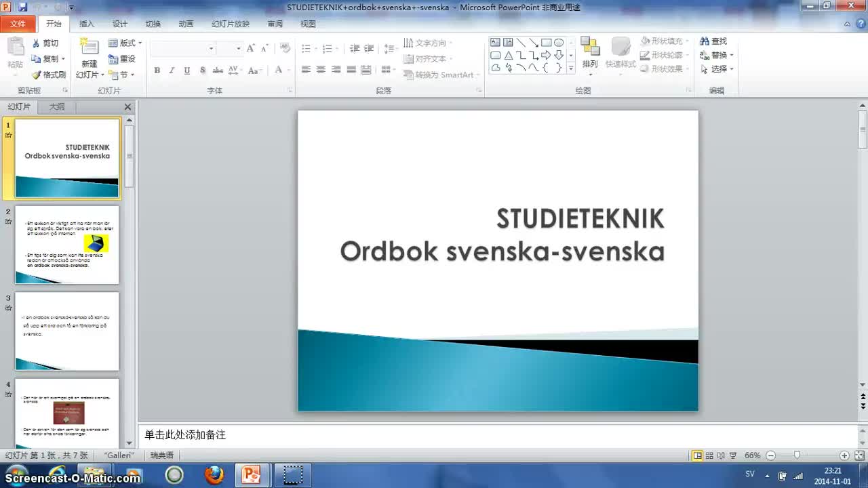
Task: Open the Change Case (Aa) dropdown
Action: pos(254,70)
